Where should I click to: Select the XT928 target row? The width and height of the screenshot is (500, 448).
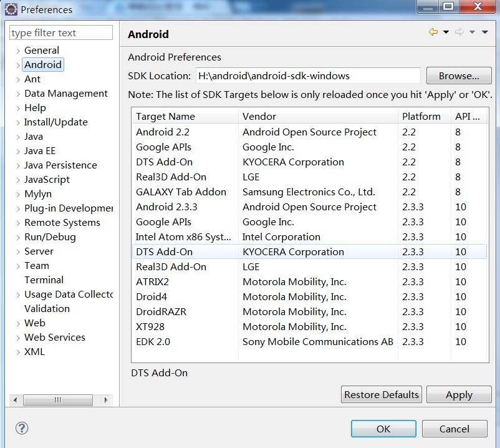(309, 327)
